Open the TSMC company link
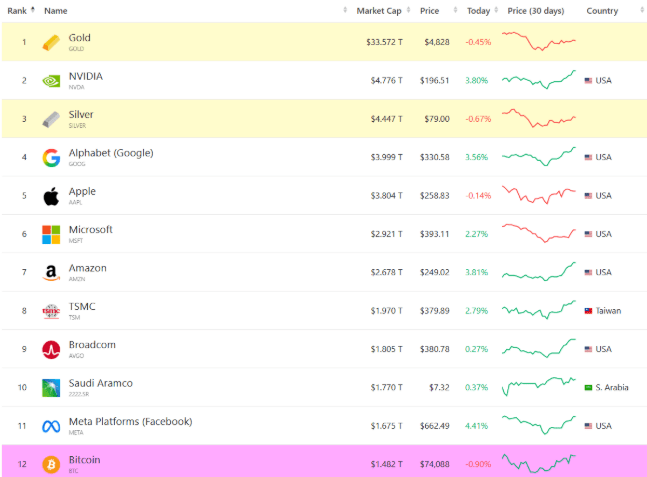This screenshot has width=647, height=477. [x=82, y=306]
